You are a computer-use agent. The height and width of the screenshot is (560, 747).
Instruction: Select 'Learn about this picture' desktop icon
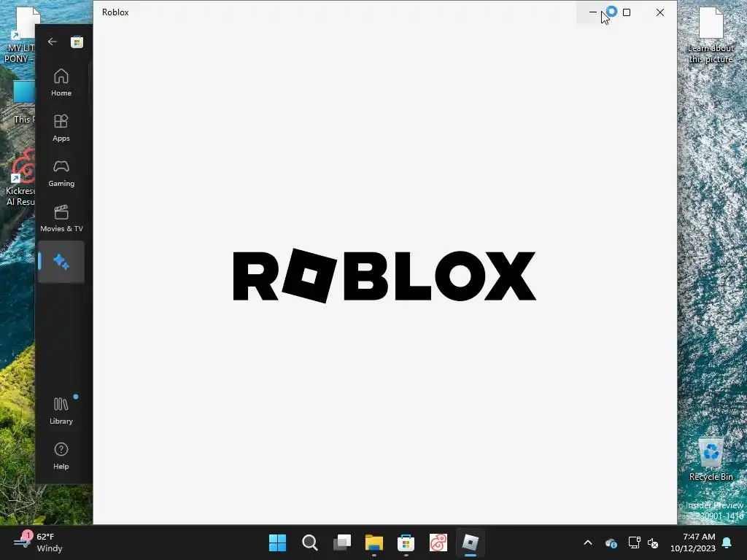711,36
